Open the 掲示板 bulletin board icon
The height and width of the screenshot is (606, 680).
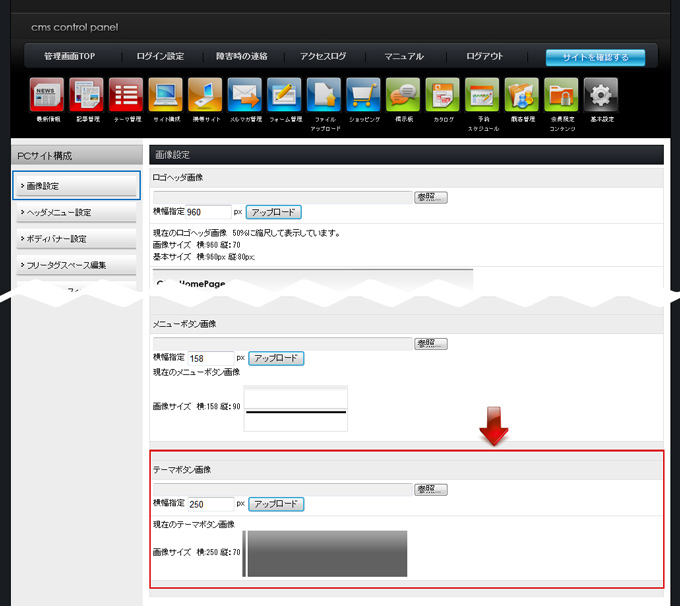click(403, 95)
